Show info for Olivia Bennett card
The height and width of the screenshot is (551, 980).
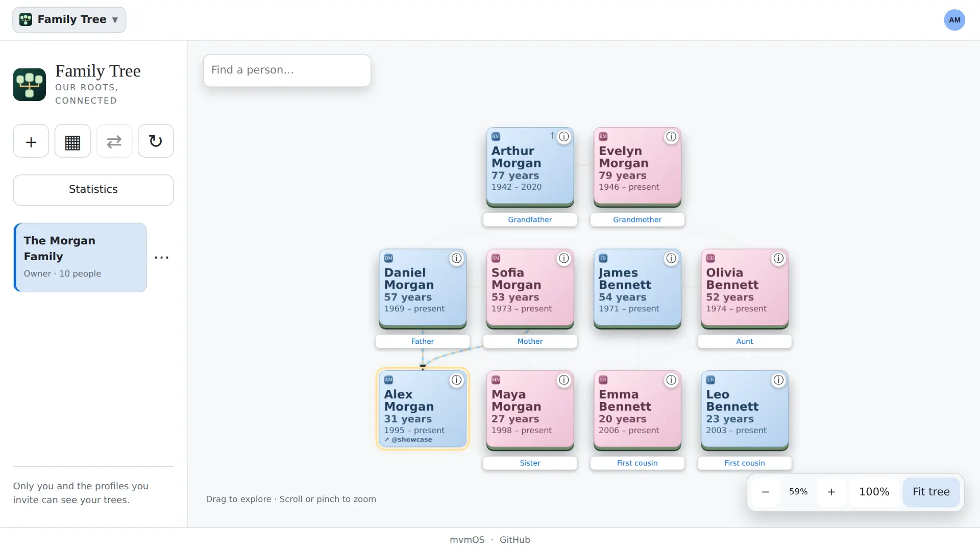point(778,259)
